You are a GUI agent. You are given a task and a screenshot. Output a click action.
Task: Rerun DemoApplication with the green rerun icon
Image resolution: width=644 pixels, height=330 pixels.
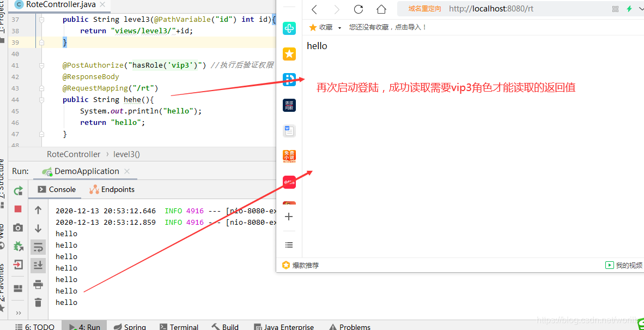tap(18, 191)
